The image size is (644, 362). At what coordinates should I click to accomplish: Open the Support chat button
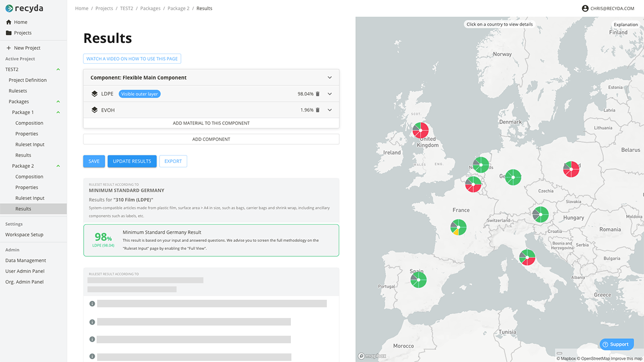[x=616, y=344]
